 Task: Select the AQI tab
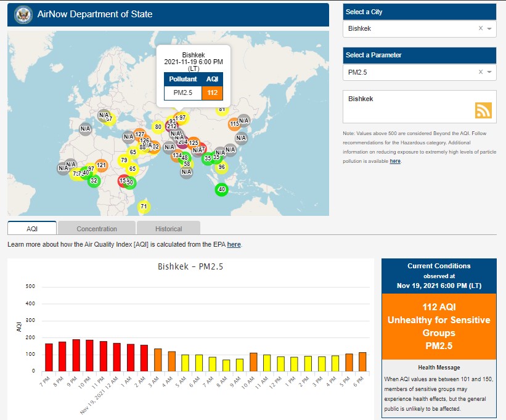coord(32,228)
